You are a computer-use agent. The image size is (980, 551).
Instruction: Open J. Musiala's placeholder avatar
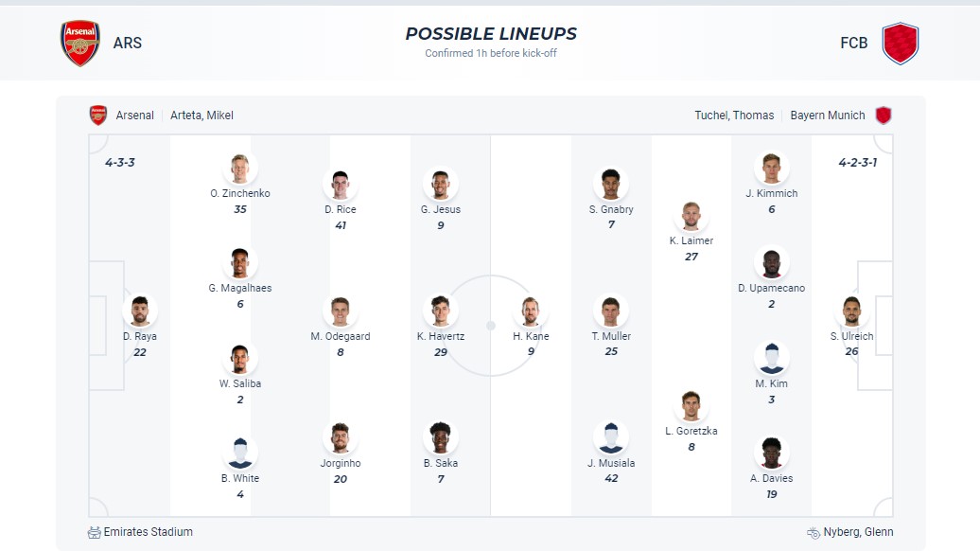(x=611, y=438)
